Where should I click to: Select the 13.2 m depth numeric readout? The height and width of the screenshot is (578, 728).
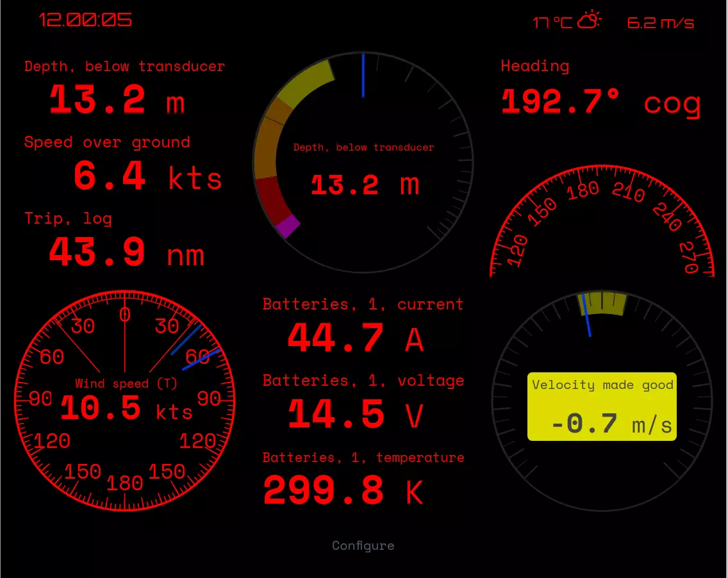coord(117,100)
